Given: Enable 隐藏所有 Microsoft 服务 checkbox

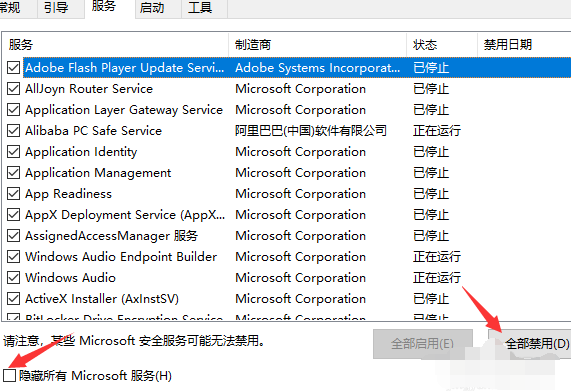Looking at the screenshot, I should [9, 375].
